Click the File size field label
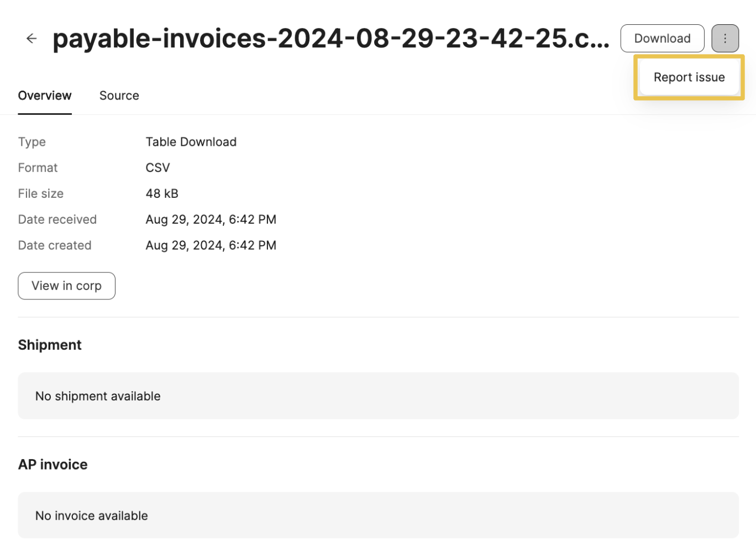The image size is (756, 548). tap(40, 193)
